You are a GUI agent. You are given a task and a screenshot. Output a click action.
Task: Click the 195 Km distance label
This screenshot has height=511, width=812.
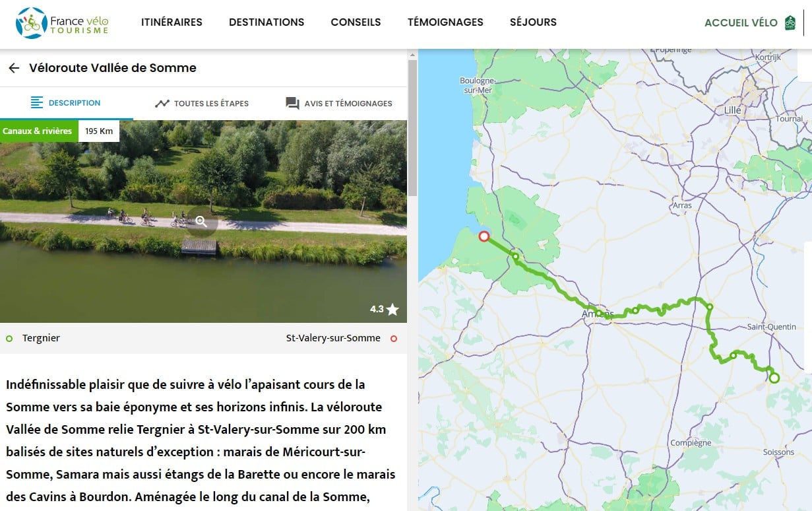[x=98, y=131]
